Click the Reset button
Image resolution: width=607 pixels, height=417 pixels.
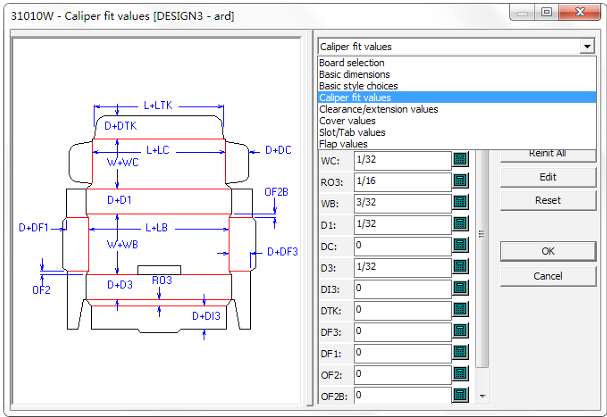547,200
